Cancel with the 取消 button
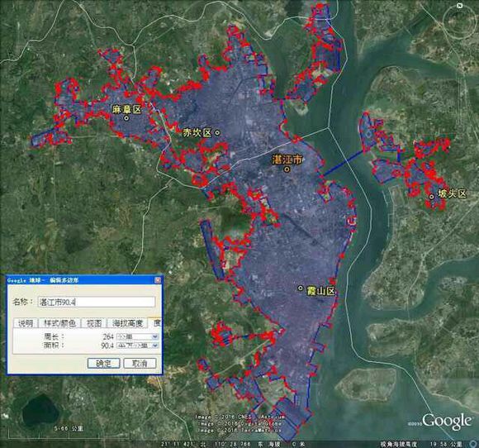Image resolution: width=479 pixels, height=448 pixels. coord(140,364)
